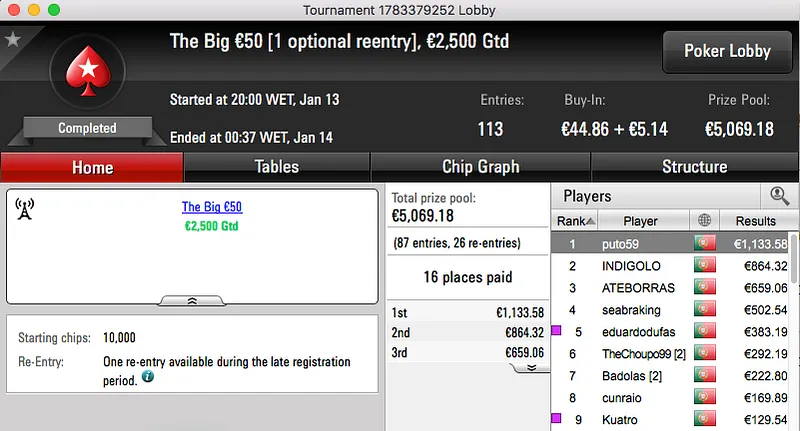Click the favorite star icon
The image size is (800, 431).
pyautogui.click(x=13, y=39)
